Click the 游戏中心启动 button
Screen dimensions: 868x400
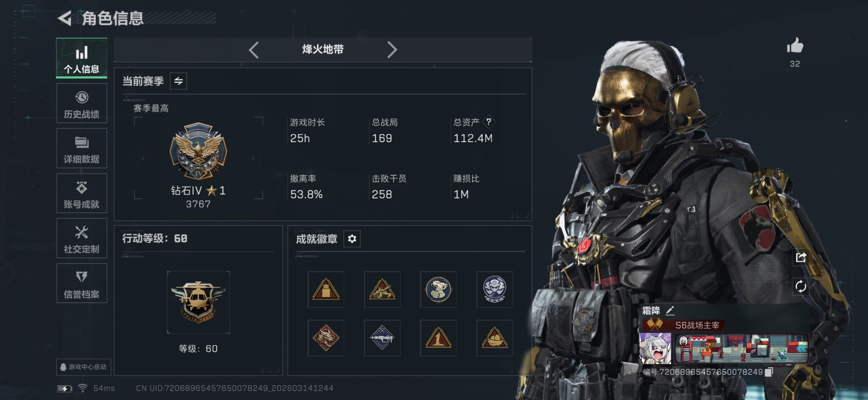click(84, 367)
